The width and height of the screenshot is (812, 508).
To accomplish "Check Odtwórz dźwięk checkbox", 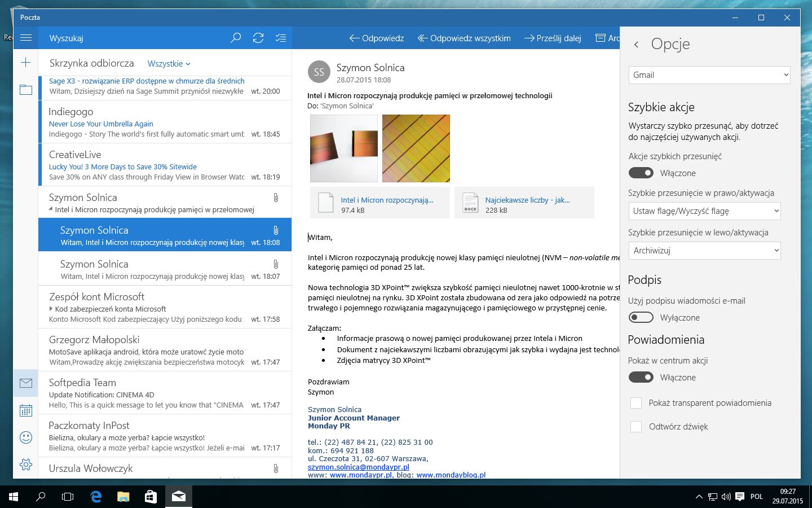I will point(636,427).
